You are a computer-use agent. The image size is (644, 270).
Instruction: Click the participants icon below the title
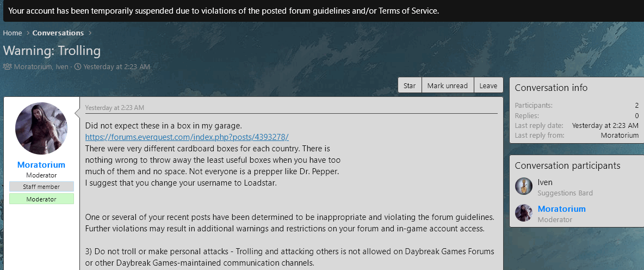pos(8,67)
